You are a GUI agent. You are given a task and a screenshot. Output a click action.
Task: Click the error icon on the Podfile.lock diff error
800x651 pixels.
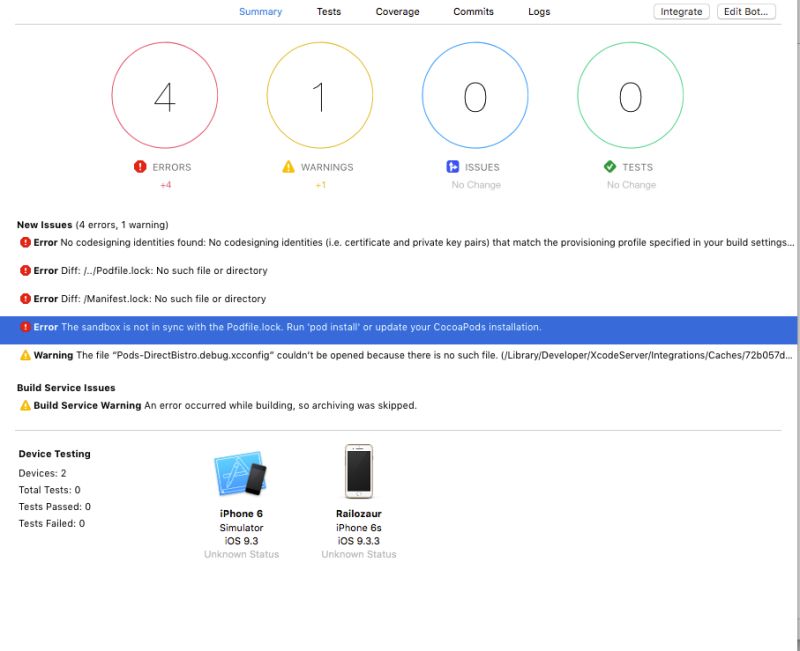coord(26,270)
